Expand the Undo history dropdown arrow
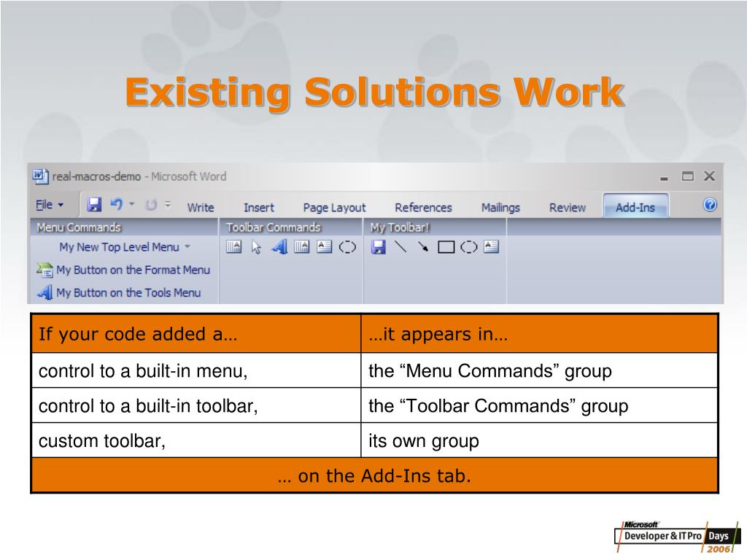 tap(132, 204)
